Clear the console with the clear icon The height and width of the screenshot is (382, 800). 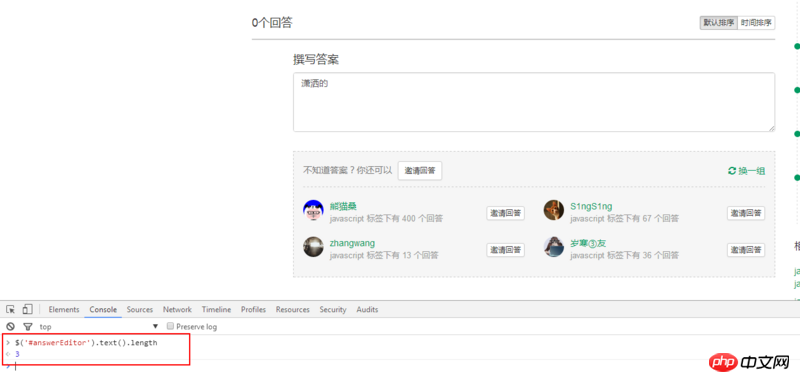tap(10, 326)
